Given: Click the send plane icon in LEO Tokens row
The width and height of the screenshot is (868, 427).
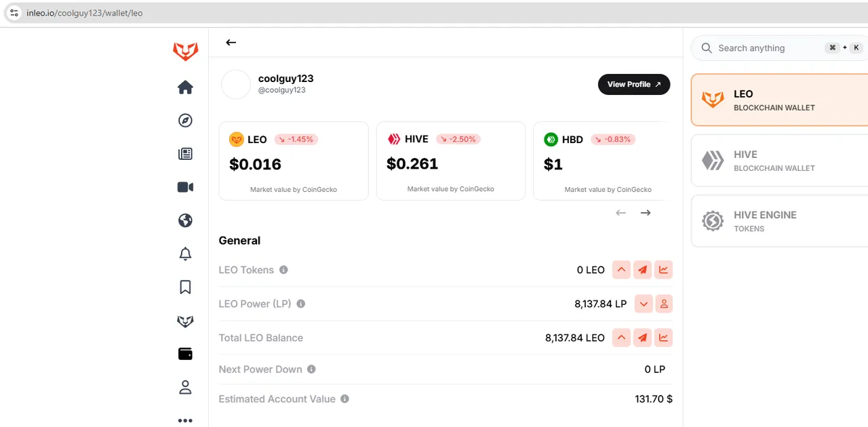Looking at the screenshot, I should tap(642, 270).
